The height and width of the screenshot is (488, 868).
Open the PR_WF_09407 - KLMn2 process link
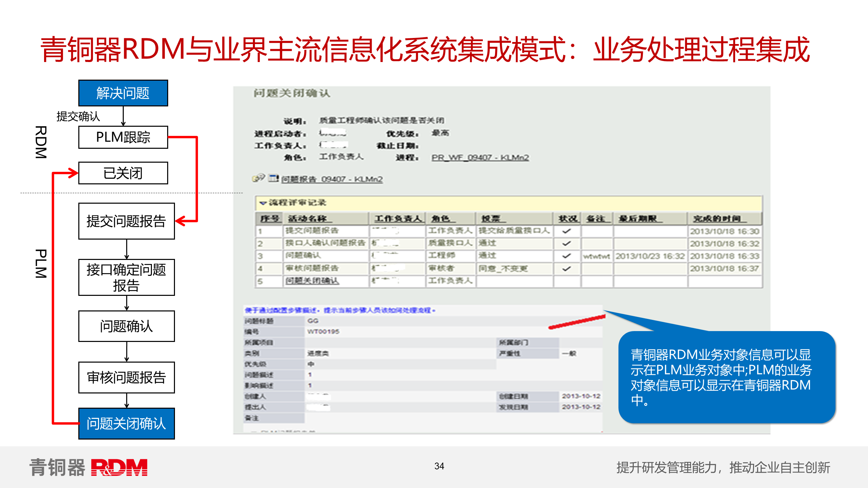coord(480,158)
